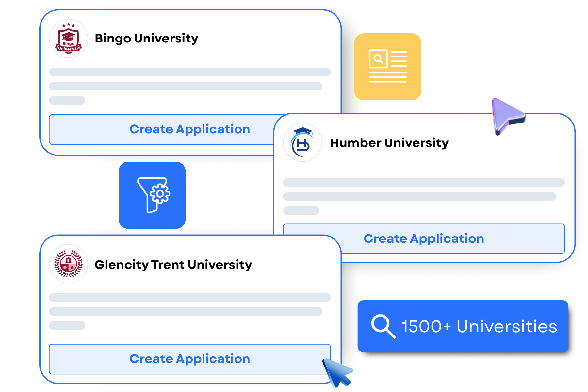Click the short gray placeholder in Glencity card
The image size is (588, 392).
(67, 325)
